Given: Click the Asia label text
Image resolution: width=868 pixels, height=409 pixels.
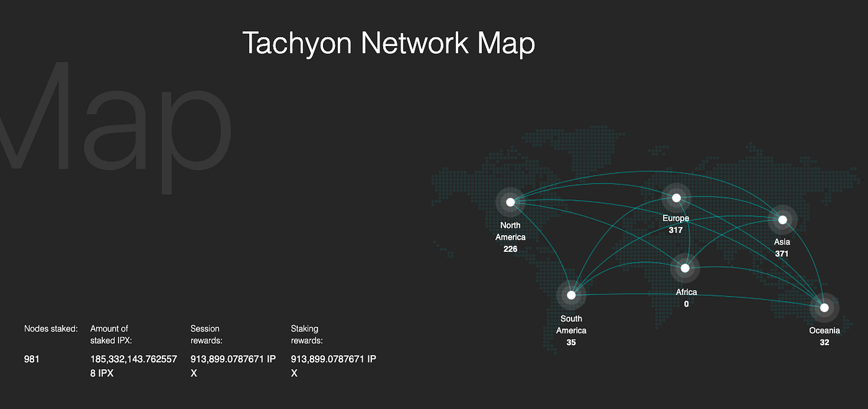Looking at the screenshot, I should pos(782,242).
